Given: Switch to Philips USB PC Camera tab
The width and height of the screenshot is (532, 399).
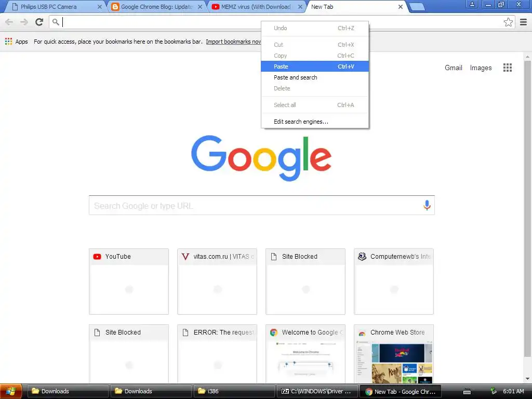Looking at the screenshot, I should pos(54,7).
